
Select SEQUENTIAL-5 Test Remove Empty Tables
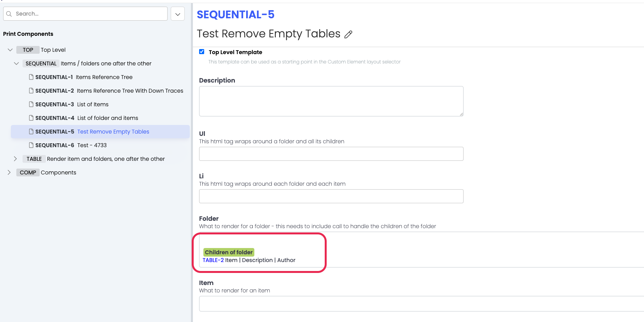(100, 132)
